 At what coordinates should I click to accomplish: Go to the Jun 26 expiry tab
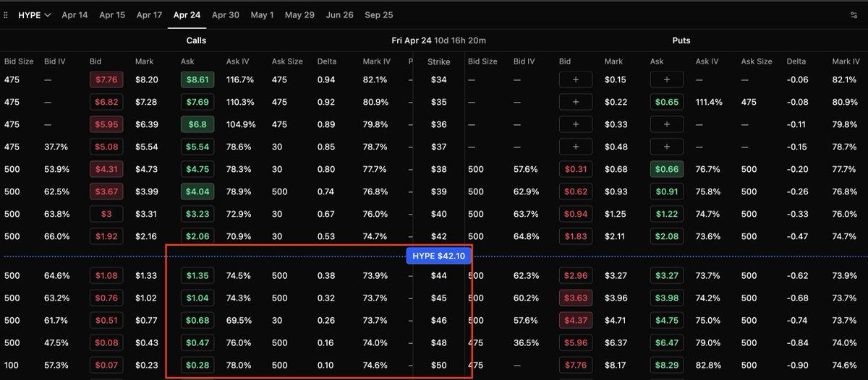pos(339,14)
